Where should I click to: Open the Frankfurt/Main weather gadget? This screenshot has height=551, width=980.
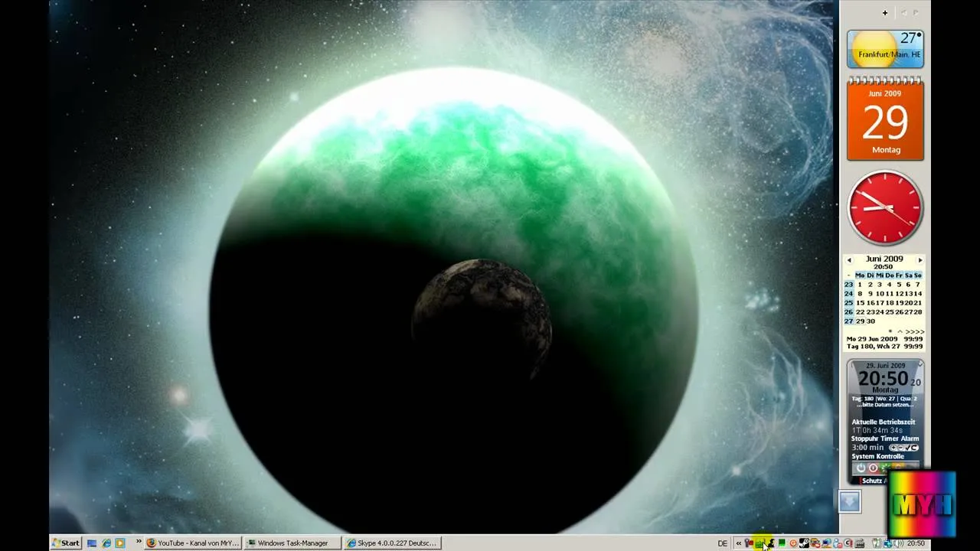[x=885, y=49]
